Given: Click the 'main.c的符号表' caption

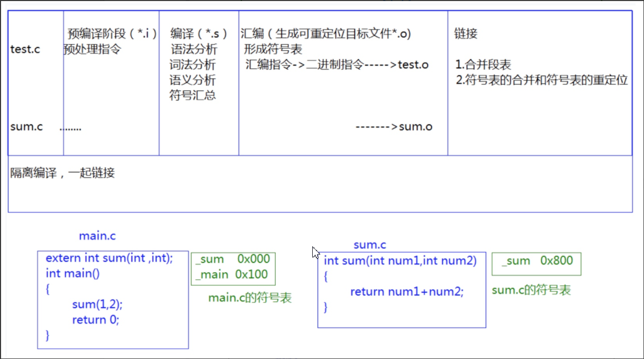Looking at the screenshot, I should (250, 298).
